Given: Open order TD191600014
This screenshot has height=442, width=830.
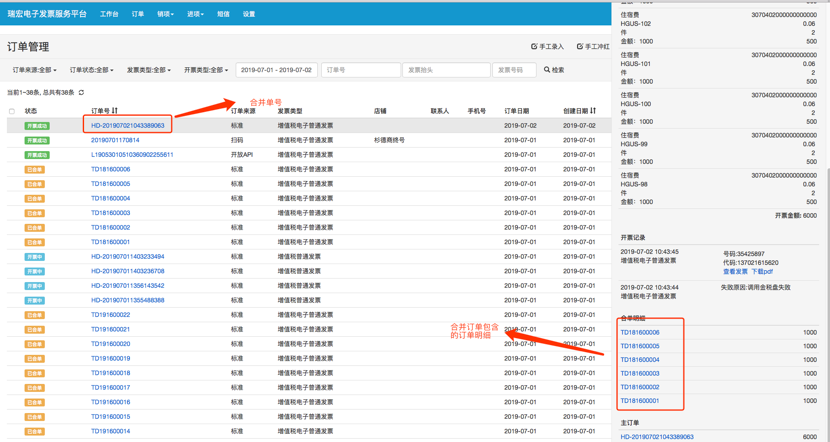Looking at the screenshot, I should tap(110, 431).
